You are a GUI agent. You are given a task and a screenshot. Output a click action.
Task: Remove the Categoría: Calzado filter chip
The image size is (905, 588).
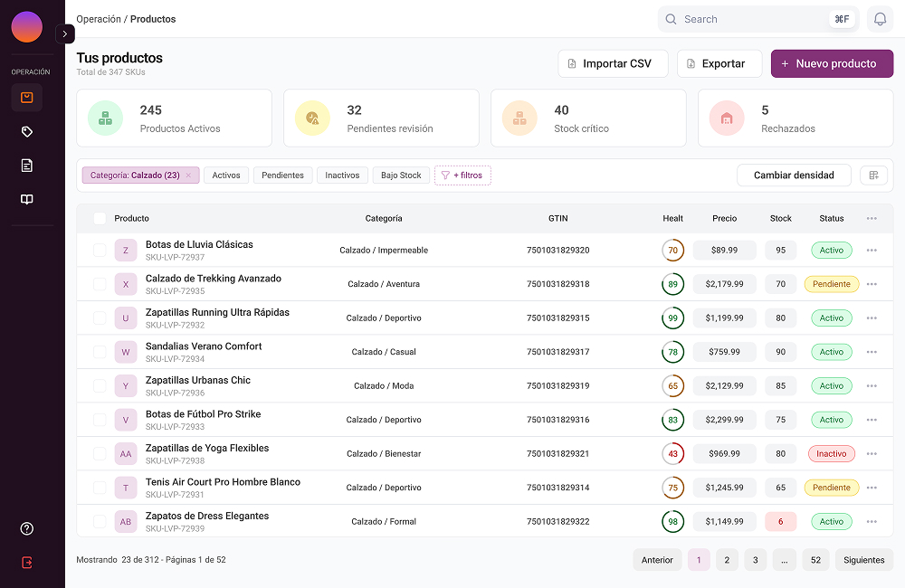[188, 175]
